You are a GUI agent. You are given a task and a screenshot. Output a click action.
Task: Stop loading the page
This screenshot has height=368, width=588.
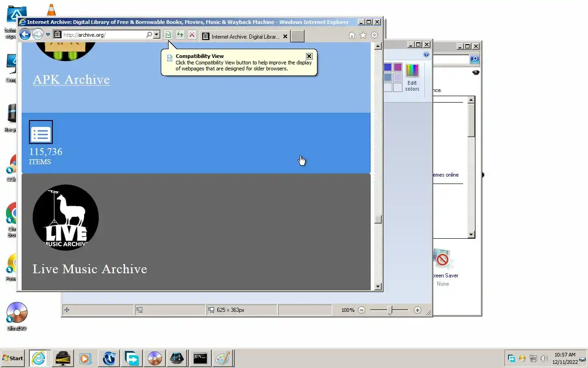pyautogui.click(x=192, y=34)
